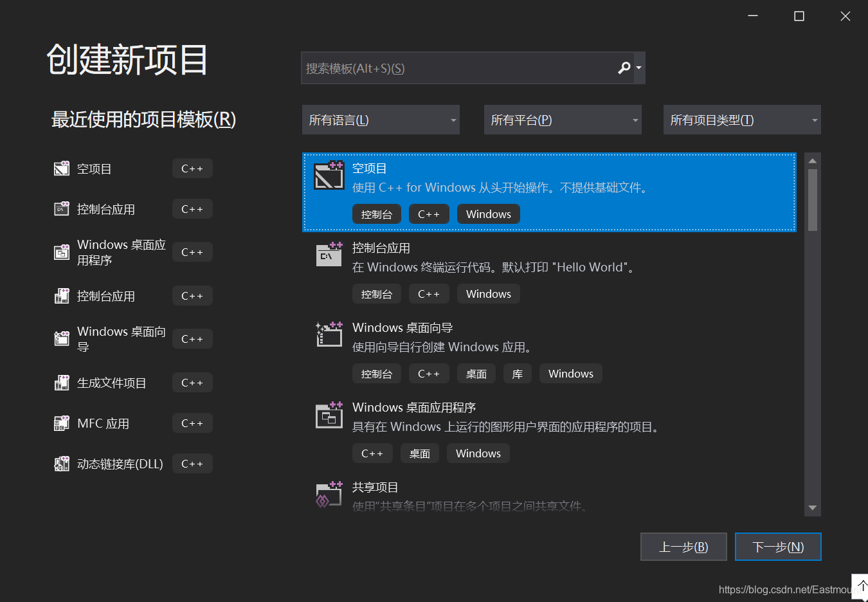The height and width of the screenshot is (602, 868).
Task: Click the Windows 桌面向导 icon in recent list
Action: pos(62,338)
